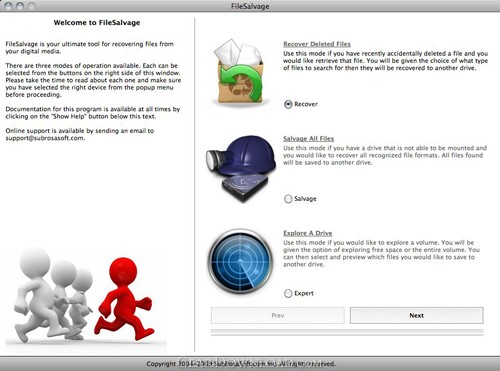Select the Salvage radio button

tap(288, 199)
